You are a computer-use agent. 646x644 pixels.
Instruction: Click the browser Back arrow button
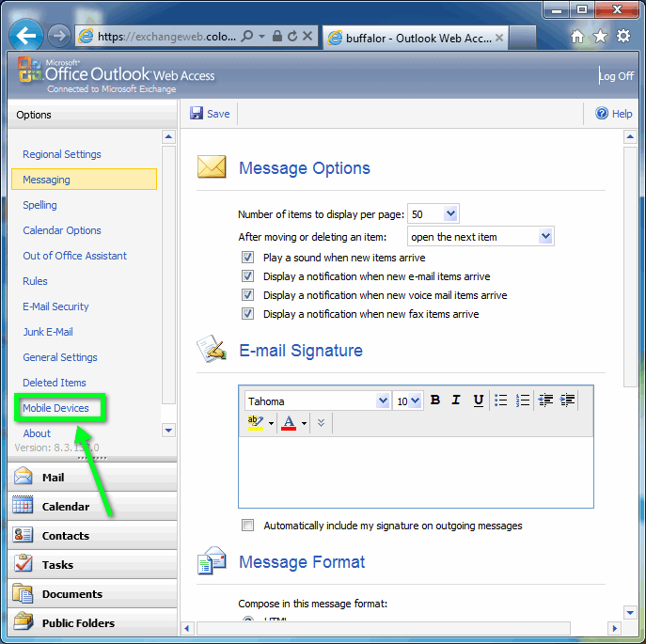25,36
